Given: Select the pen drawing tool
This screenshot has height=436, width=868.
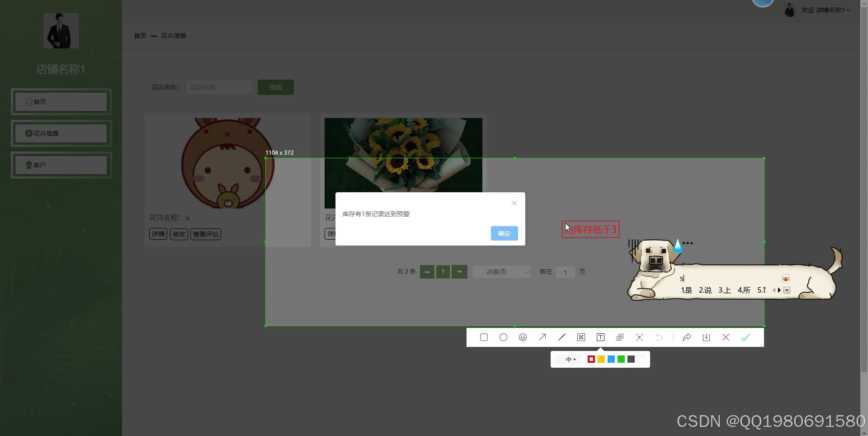Looking at the screenshot, I should 561,337.
